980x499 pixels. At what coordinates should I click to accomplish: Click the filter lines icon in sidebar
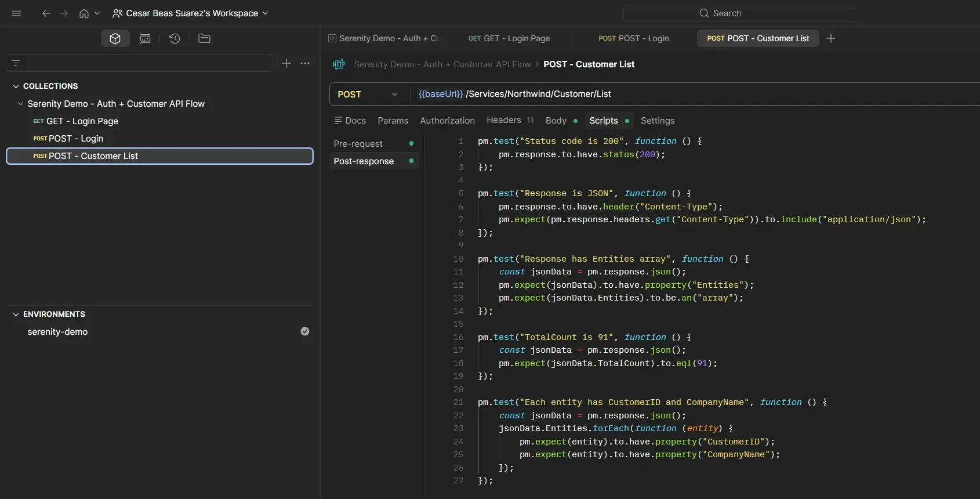pyautogui.click(x=16, y=63)
